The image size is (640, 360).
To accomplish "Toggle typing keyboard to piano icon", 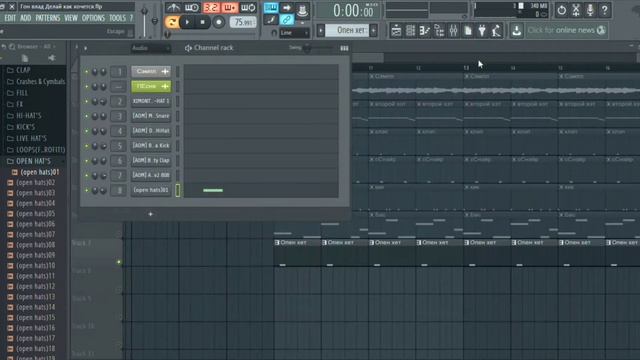I will point(271,7).
